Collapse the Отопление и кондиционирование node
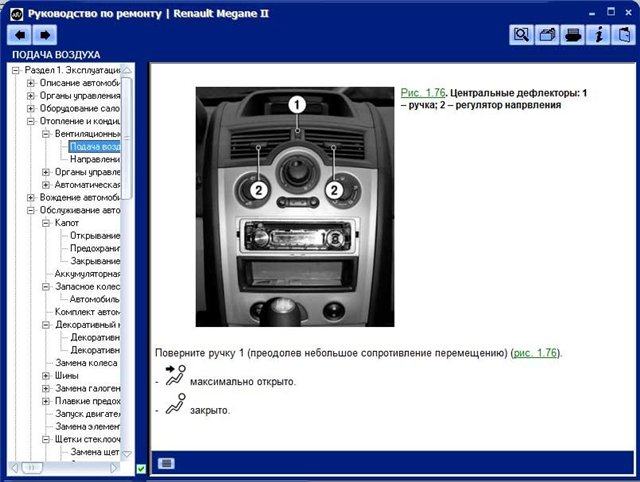Image resolution: width=640 pixels, height=482 pixels. click(x=31, y=121)
